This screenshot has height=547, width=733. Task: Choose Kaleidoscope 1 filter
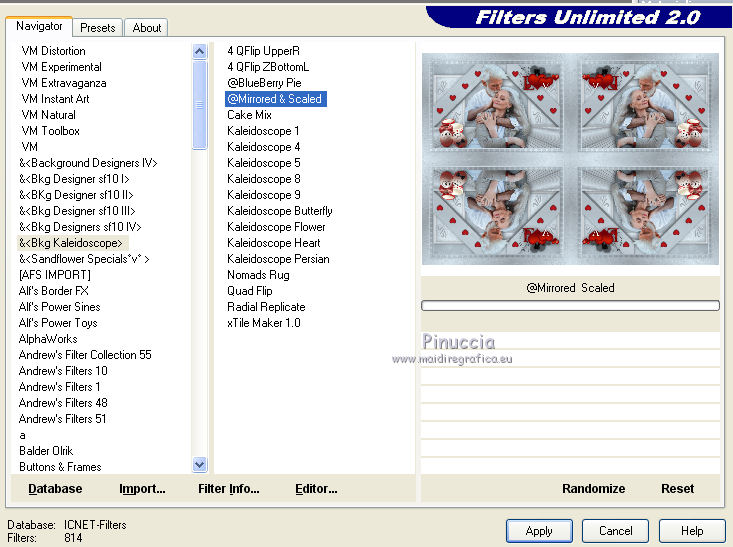pyautogui.click(x=263, y=131)
